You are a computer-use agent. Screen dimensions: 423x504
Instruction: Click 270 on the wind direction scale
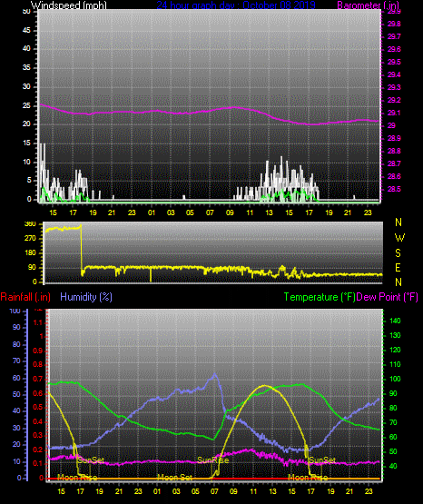[30, 239]
